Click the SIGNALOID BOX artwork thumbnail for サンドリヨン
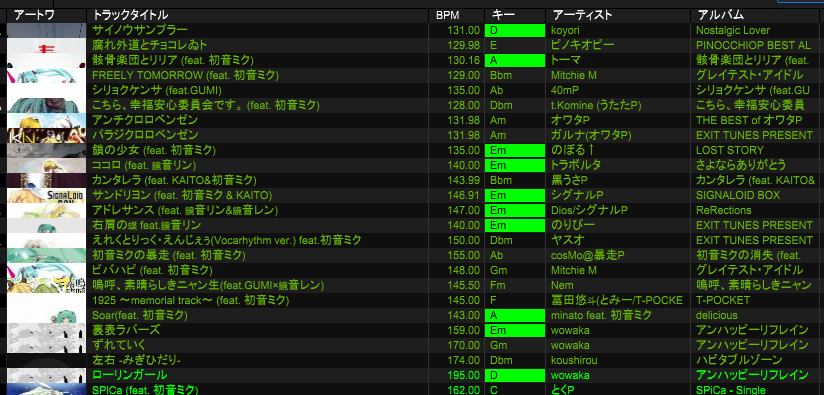The image size is (824, 395). coord(46,195)
